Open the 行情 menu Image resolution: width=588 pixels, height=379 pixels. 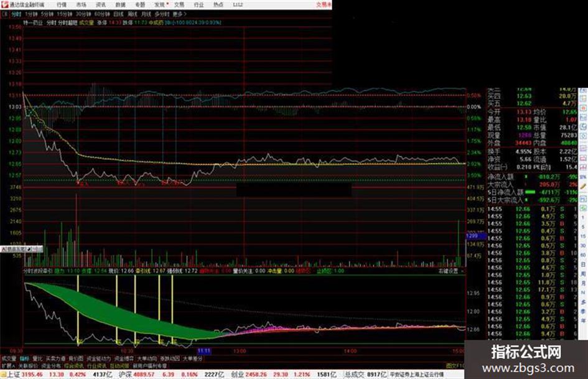[62, 4]
